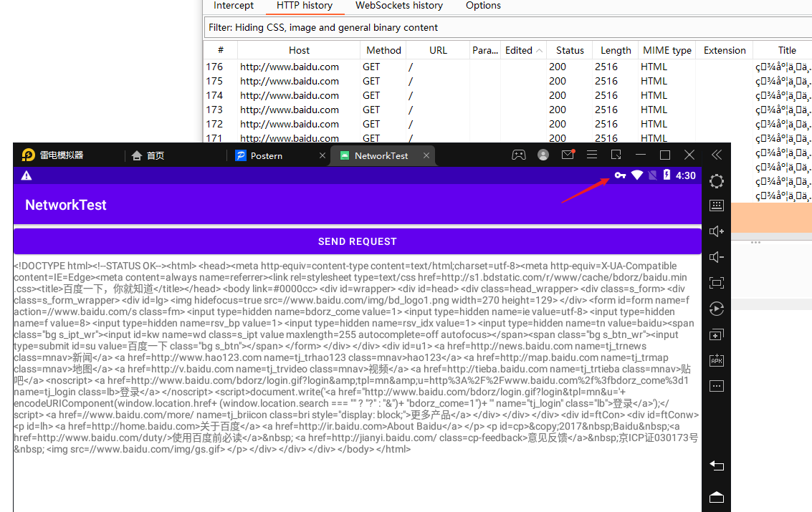Sort by Length column header
Screen dimensions: 812x512
coord(615,50)
